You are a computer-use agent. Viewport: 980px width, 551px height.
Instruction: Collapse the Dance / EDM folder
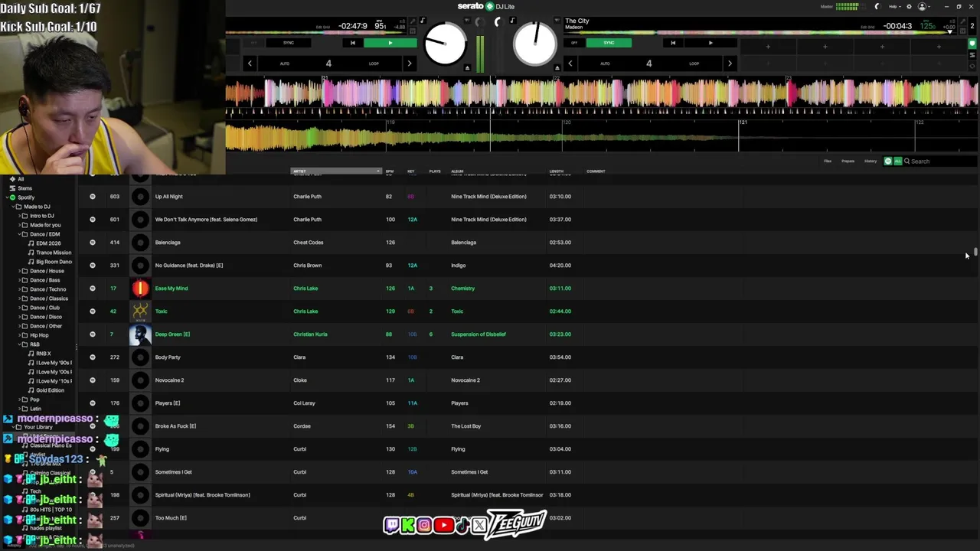(x=19, y=234)
